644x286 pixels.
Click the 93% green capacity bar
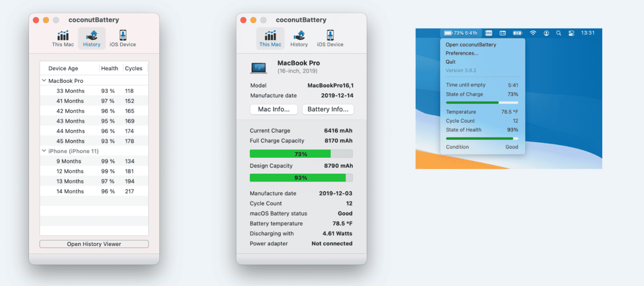[x=301, y=178]
